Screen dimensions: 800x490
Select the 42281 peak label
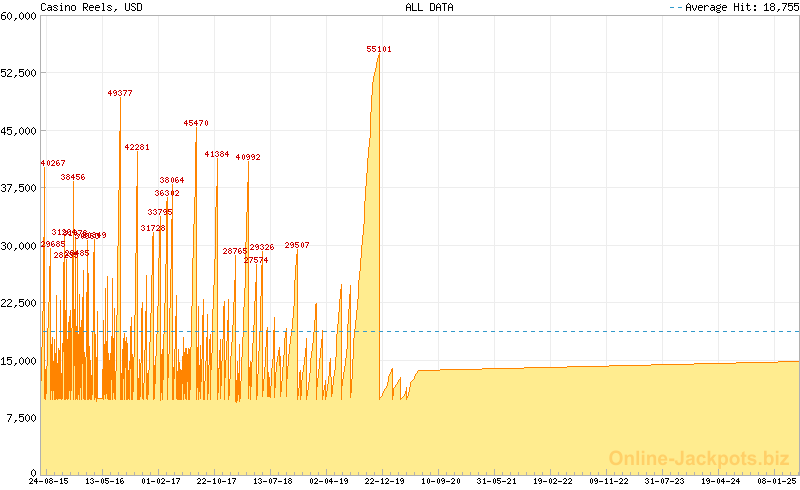pyautogui.click(x=137, y=147)
